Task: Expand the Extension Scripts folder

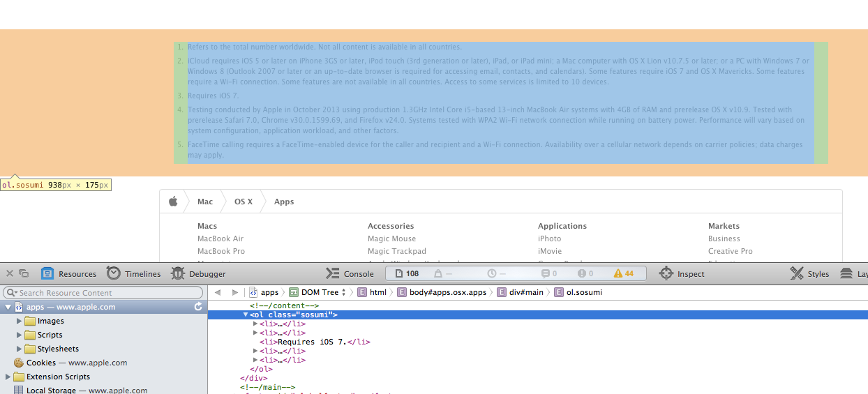Action: coord(8,377)
